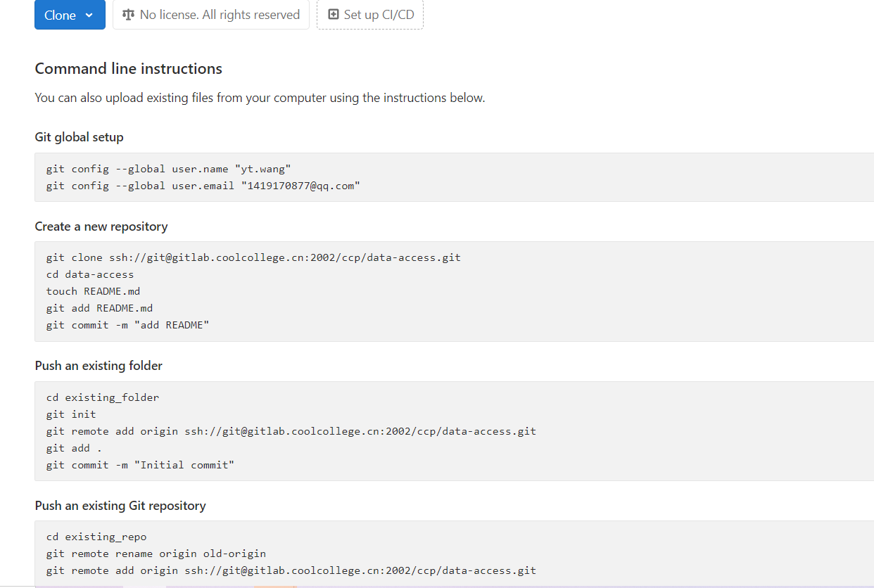This screenshot has width=874, height=588.
Task: Click the Command line instructions heading
Action: [129, 69]
